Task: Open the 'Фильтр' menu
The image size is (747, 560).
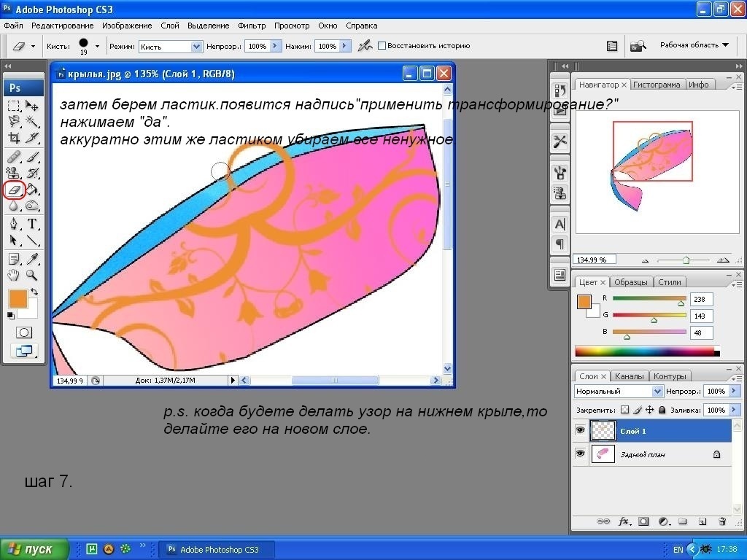Action: [252, 26]
